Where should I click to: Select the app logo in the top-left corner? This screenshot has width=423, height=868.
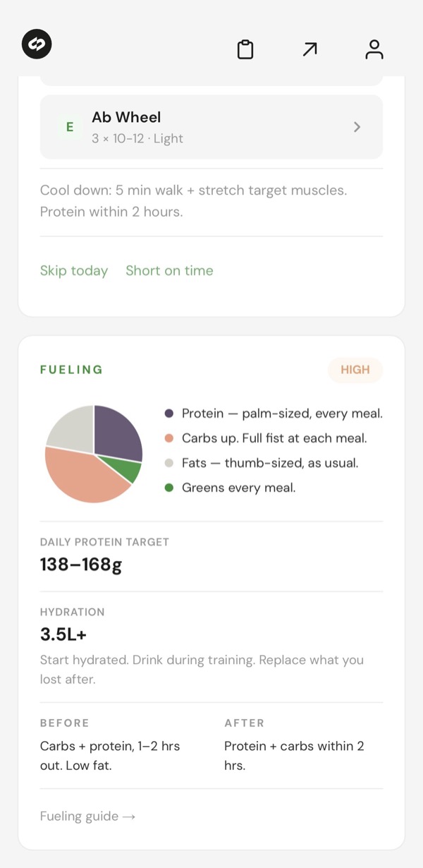[36, 44]
